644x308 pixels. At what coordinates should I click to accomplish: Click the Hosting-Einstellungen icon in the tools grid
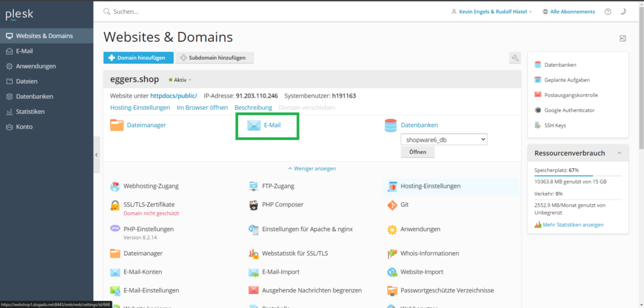pos(392,186)
